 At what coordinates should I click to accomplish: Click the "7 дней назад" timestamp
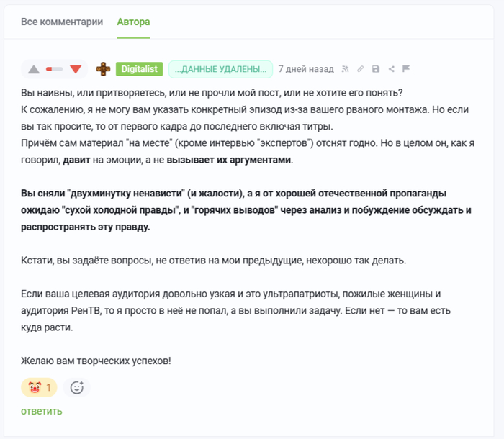(x=306, y=69)
